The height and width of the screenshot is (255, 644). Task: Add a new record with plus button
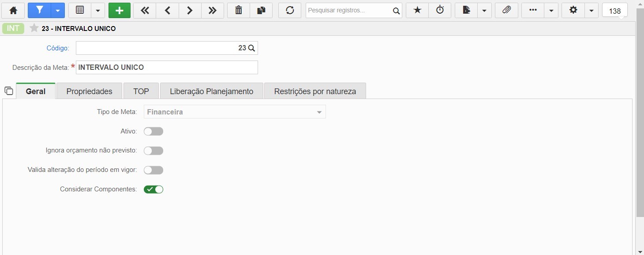pyautogui.click(x=120, y=10)
